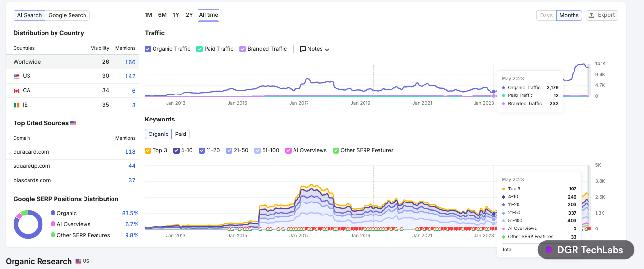
Task: Select the 2Y time range
Action: [189, 15]
